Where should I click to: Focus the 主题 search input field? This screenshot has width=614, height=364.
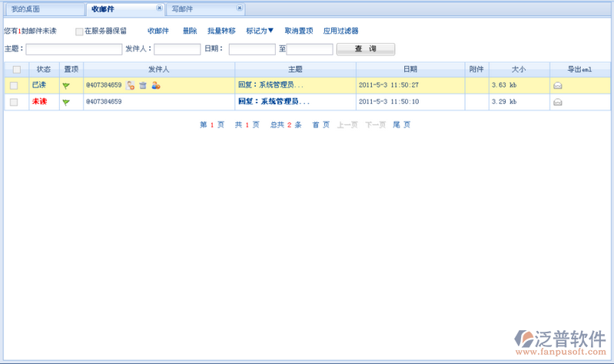[x=74, y=49]
